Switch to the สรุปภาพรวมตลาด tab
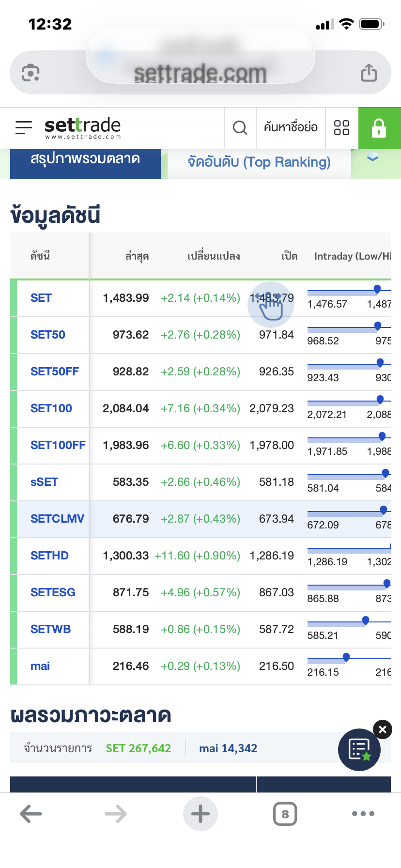Image resolution: width=401 pixels, height=868 pixels. [85, 160]
